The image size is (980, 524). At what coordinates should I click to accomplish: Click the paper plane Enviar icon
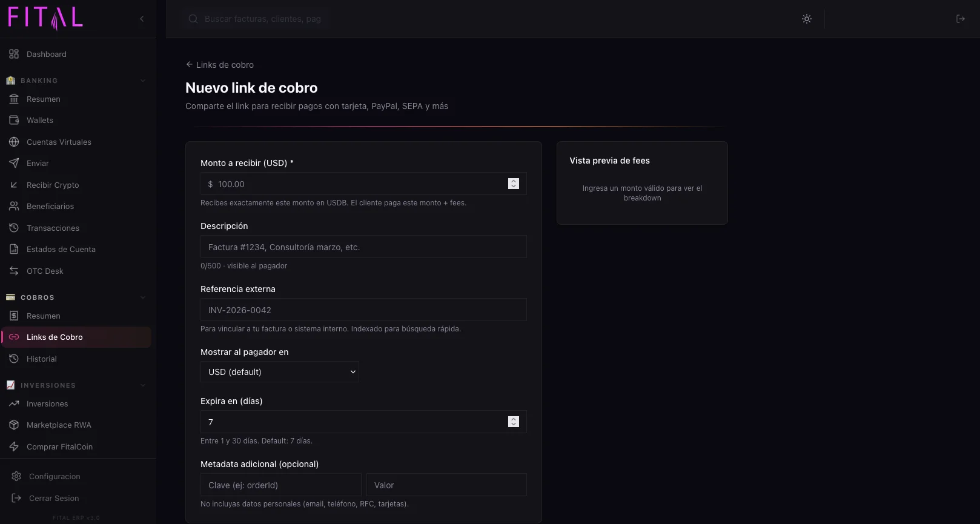14,163
